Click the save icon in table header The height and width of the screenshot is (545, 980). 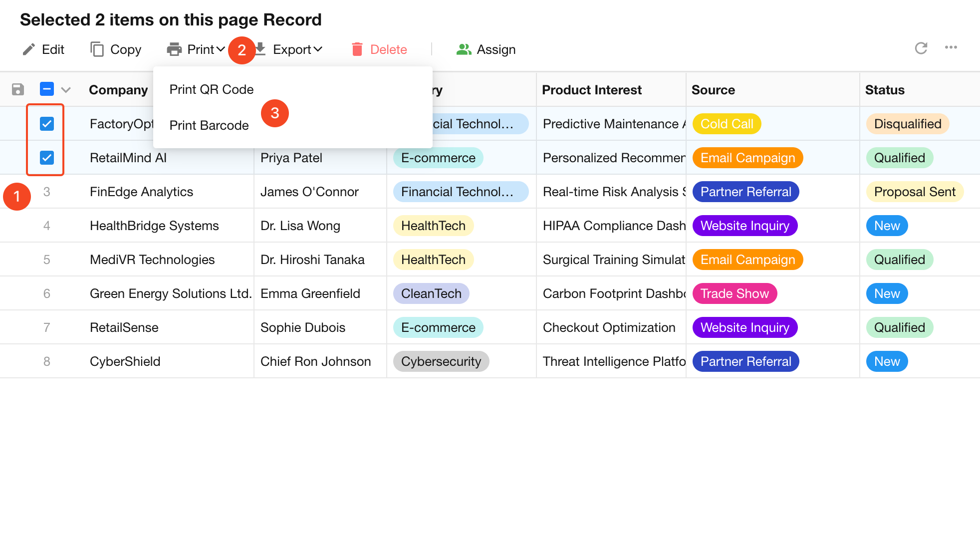click(18, 90)
